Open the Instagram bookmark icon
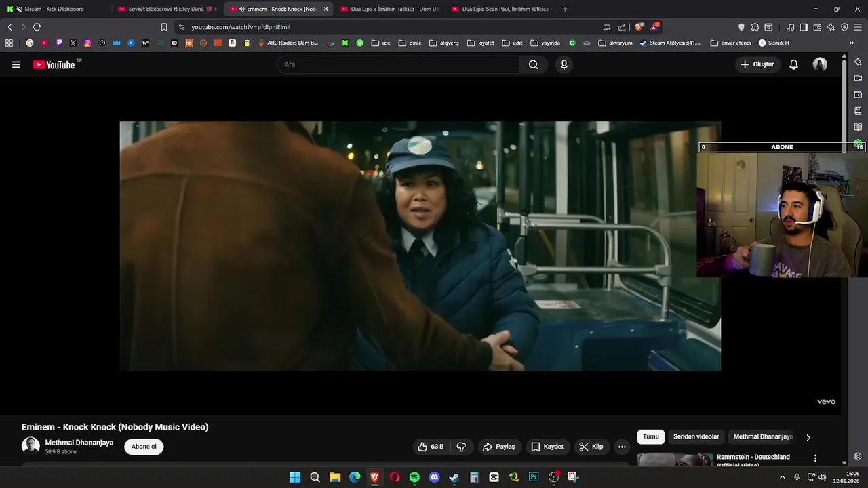This screenshot has width=868, height=488. (x=87, y=43)
